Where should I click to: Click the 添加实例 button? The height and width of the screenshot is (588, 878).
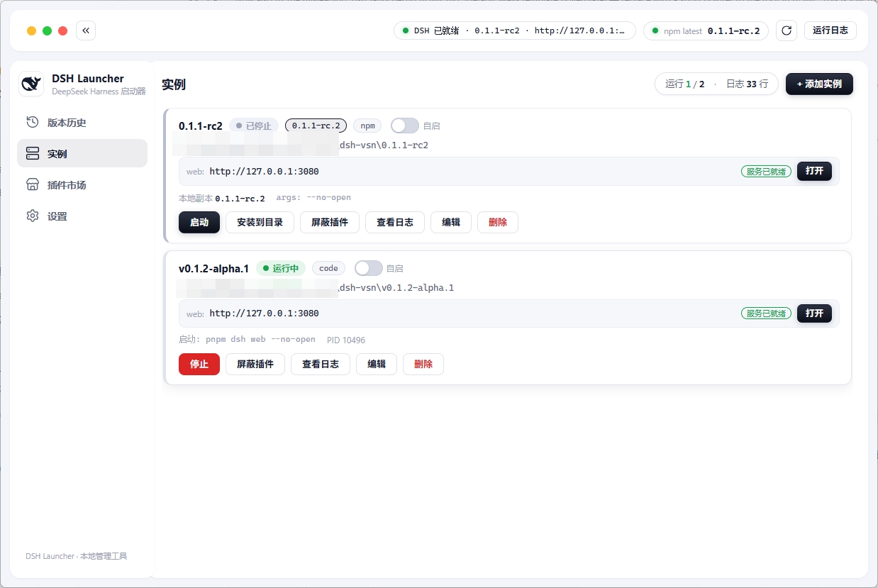819,84
